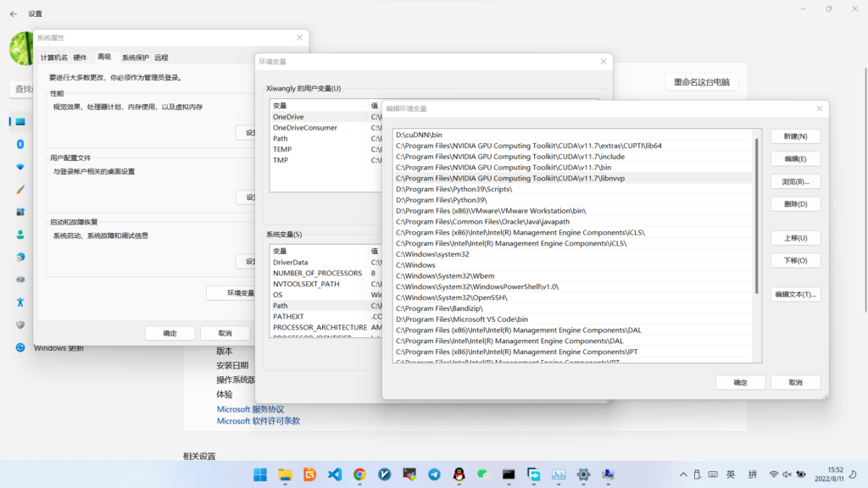The width and height of the screenshot is (868, 488).
Task: Switch to the 计算机名 tab in System Properties
Action: pos(53,58)
